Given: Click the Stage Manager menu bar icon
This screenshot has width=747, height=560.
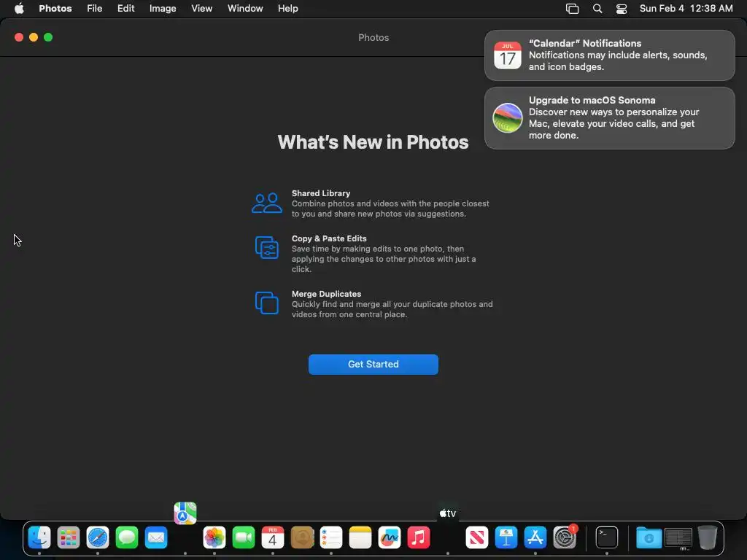Looking at the screenshot, I should [x=572, y=9].
